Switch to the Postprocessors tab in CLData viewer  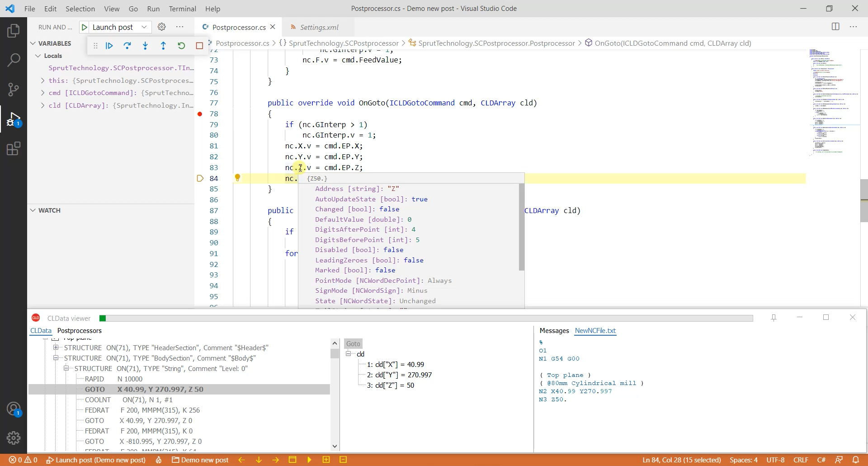pyautogui.click(x=80, y=331)
